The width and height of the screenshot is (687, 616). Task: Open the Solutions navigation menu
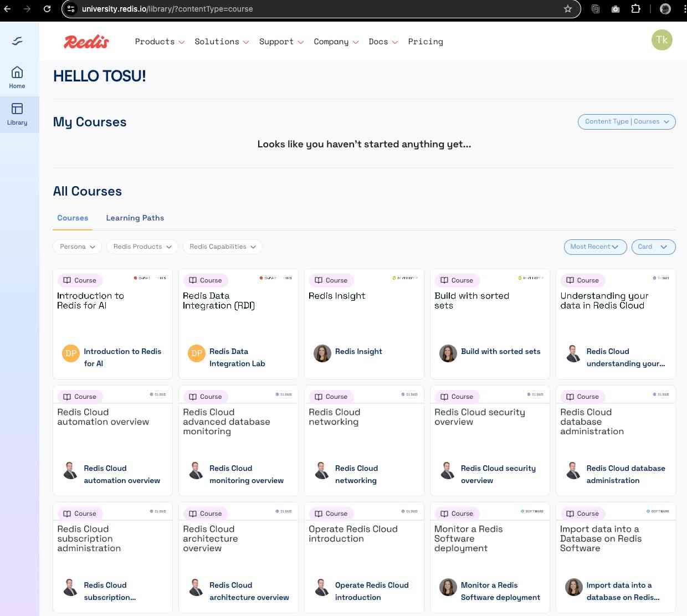pyautogui.click(x=222, y=42)
